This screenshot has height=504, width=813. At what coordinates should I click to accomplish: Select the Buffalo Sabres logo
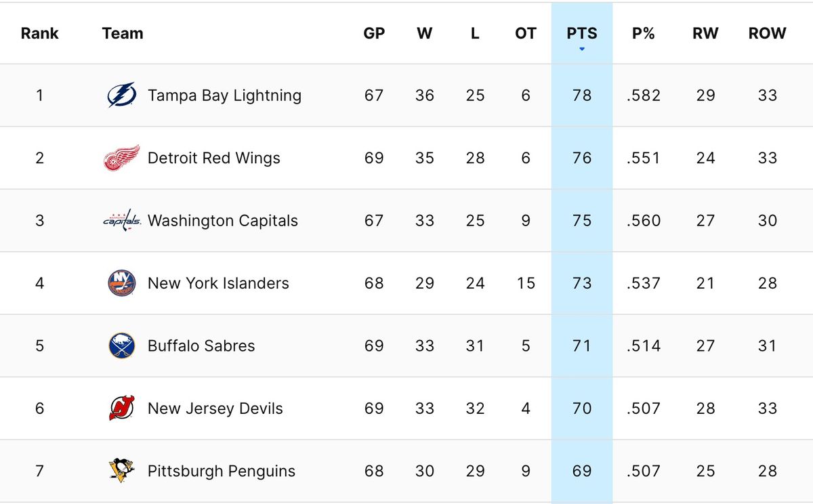pos(122,345)
